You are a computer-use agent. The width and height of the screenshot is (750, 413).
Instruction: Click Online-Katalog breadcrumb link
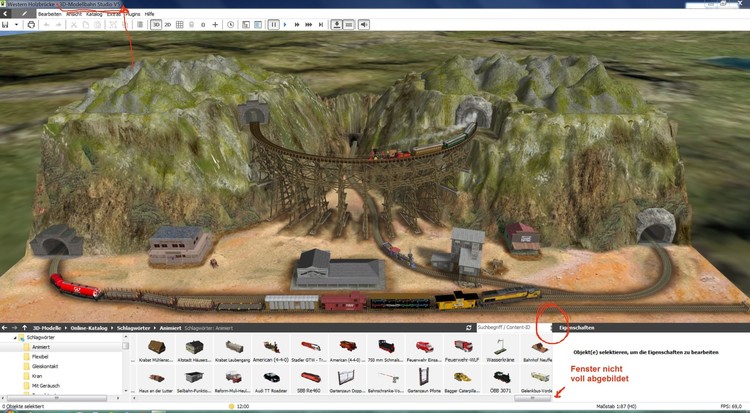coord(91,327)
